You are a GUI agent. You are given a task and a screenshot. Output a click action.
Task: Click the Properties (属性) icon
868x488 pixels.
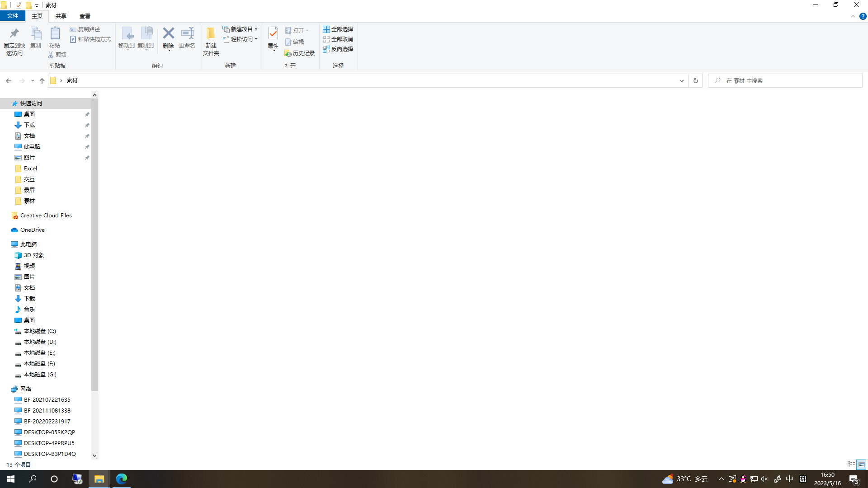click(273, 33)
